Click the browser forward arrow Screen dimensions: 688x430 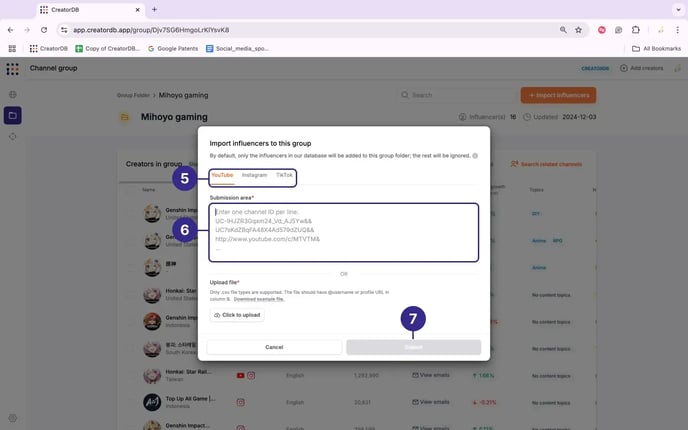27,30
